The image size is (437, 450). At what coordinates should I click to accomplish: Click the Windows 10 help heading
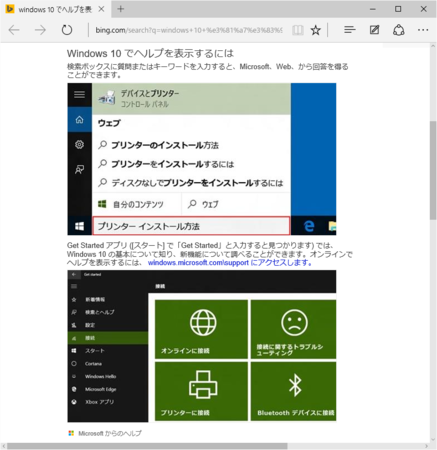150,53
